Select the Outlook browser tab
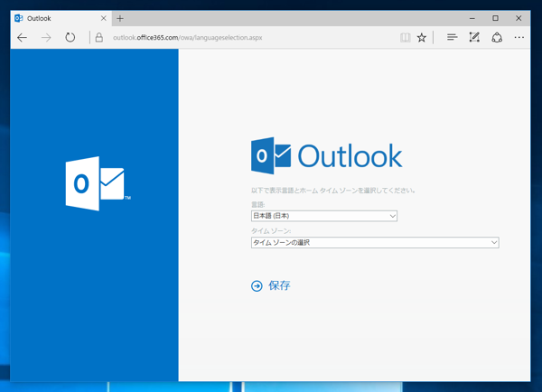The height and width of the screenshot is (392, 542). point(61,18)
